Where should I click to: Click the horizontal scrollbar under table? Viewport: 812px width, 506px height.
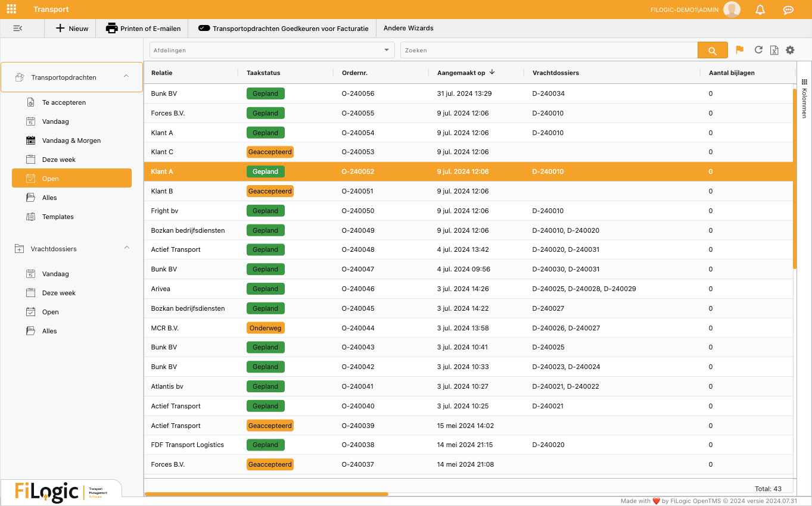click(266, 494)
